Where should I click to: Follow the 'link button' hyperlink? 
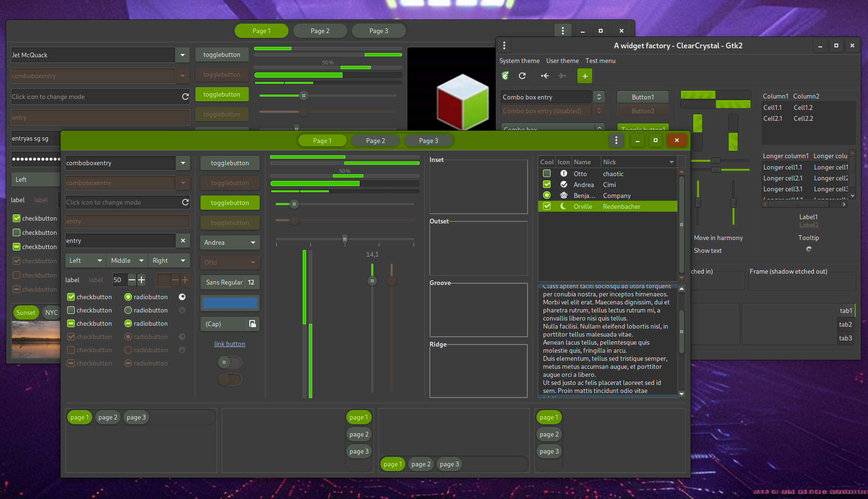[x=229, y=344]
